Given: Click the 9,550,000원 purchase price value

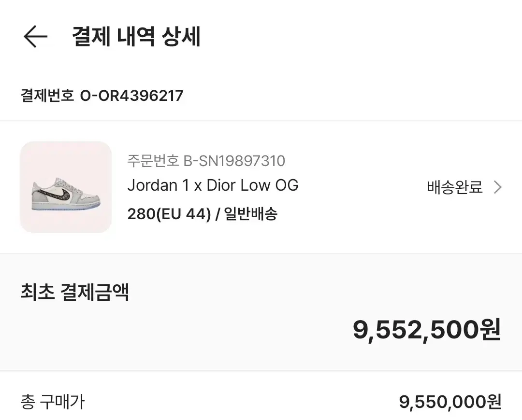Looking at the screenshot, I should (449, 402).
